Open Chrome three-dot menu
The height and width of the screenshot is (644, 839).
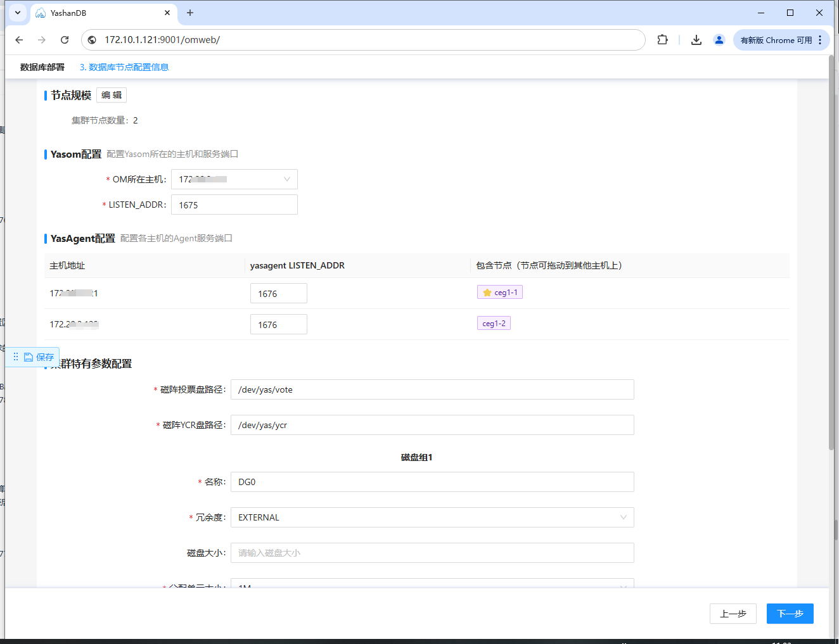(x=820, y=40)
